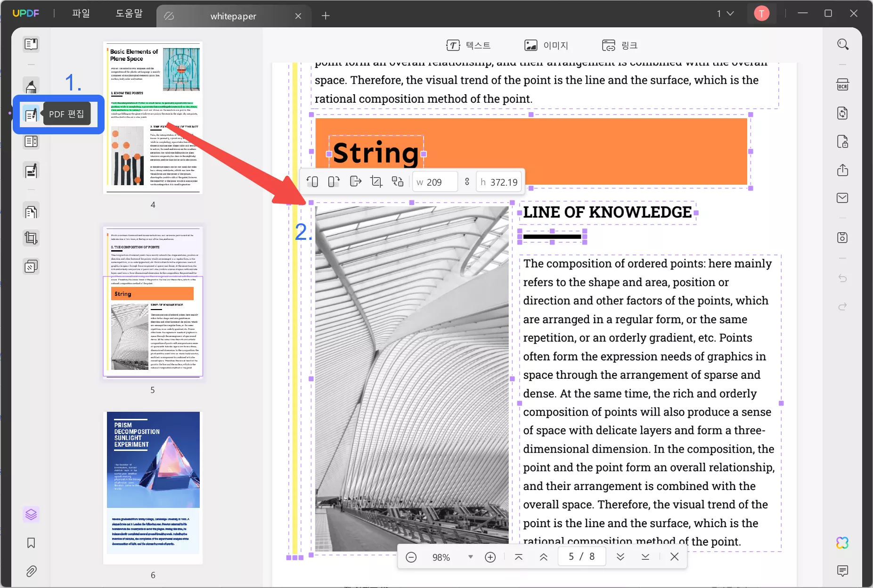
Task: Open the Form preparation tool icon
Action: 31,141
